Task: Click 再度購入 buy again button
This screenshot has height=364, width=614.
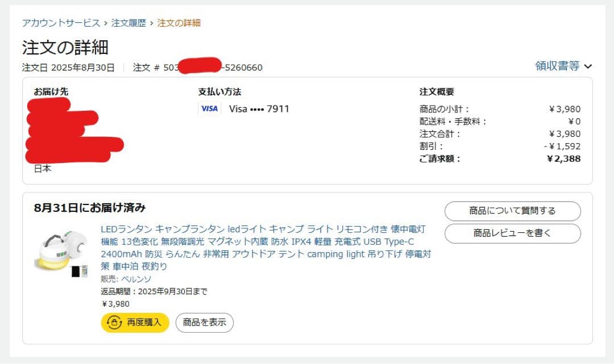Action: pos(135,323)
